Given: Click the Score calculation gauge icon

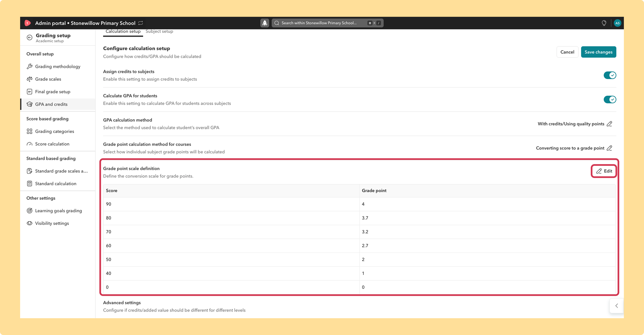Looking at the screenshot, I should 29,144.
